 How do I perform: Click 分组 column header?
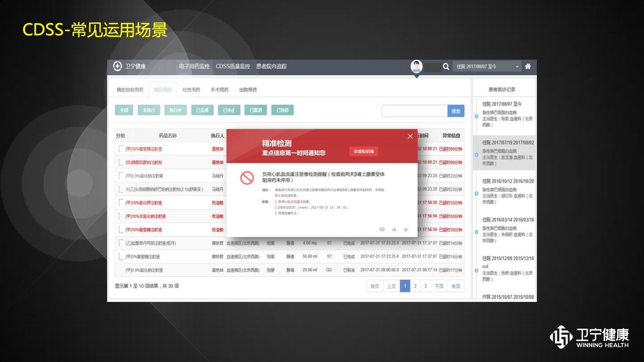tap(120, 136)
